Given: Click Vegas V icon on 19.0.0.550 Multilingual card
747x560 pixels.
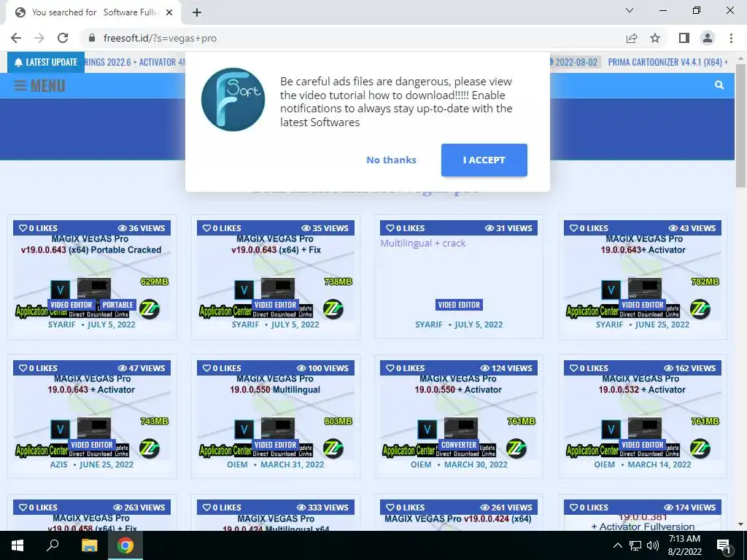Looking at the screenshot, I should click(244, 429).
